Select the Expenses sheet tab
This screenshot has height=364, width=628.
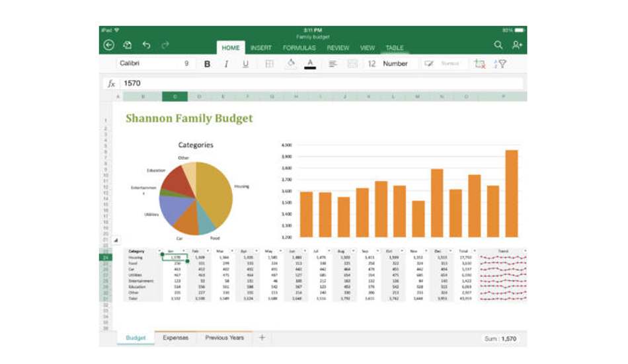(x=175, y=338)
